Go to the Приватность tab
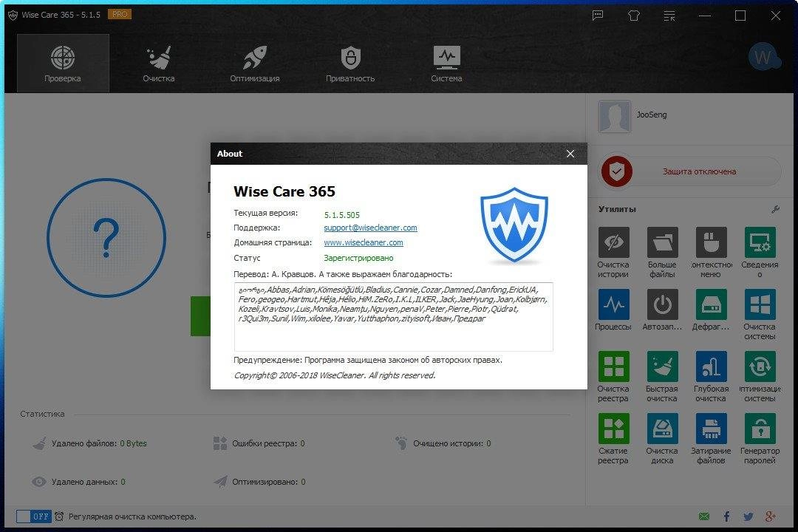Viewport: 798px width, 532px height. click(x=350, y=64)
